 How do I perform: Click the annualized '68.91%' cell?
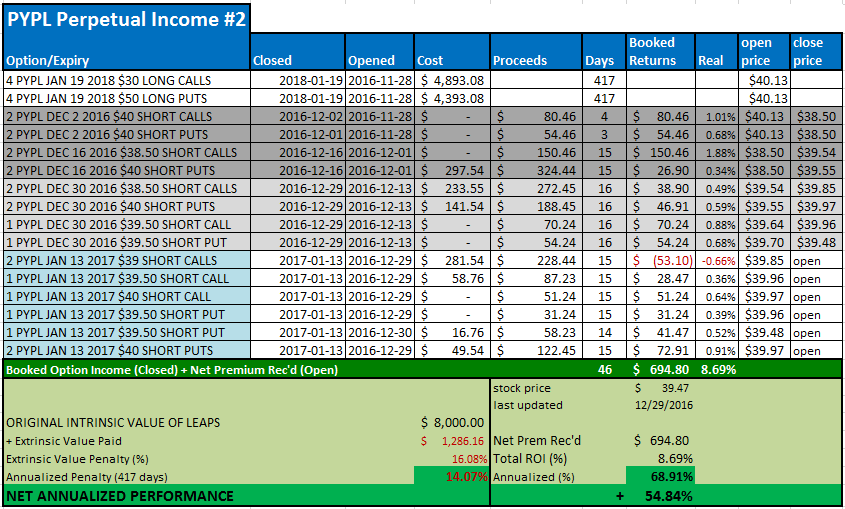(661, 477)
